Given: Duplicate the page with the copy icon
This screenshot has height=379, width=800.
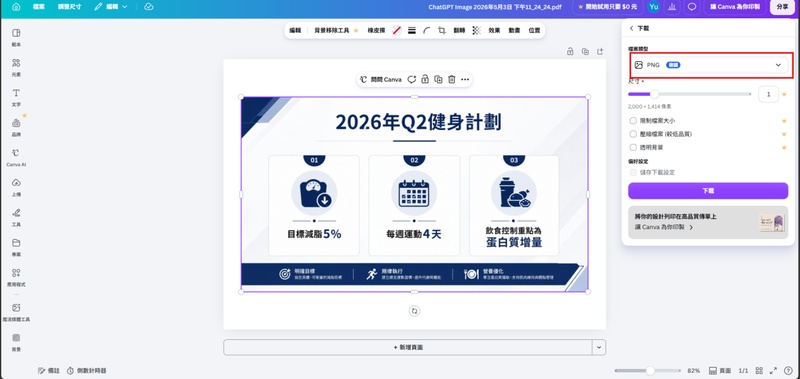Looking at the screenshot, I should click(x=585, y=52).
